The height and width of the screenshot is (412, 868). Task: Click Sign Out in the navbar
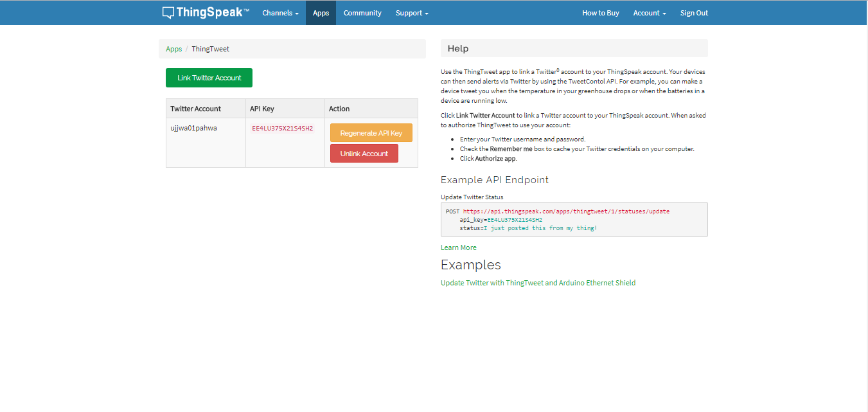[694, 13]
